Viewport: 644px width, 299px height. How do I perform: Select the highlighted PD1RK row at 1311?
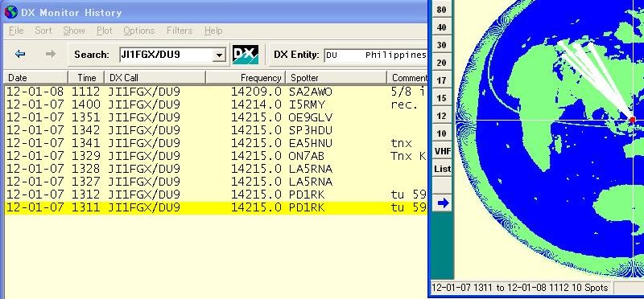point(216,207)
